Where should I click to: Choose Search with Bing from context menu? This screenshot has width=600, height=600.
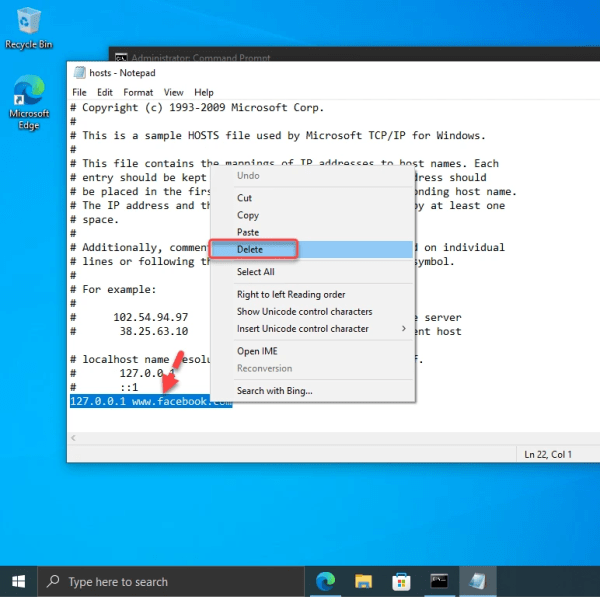pos(312,391)
